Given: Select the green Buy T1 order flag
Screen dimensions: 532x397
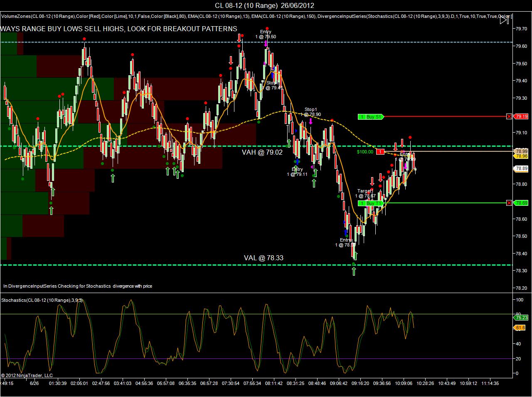Looking at the screenshot, I should click(x=370, y=203).
